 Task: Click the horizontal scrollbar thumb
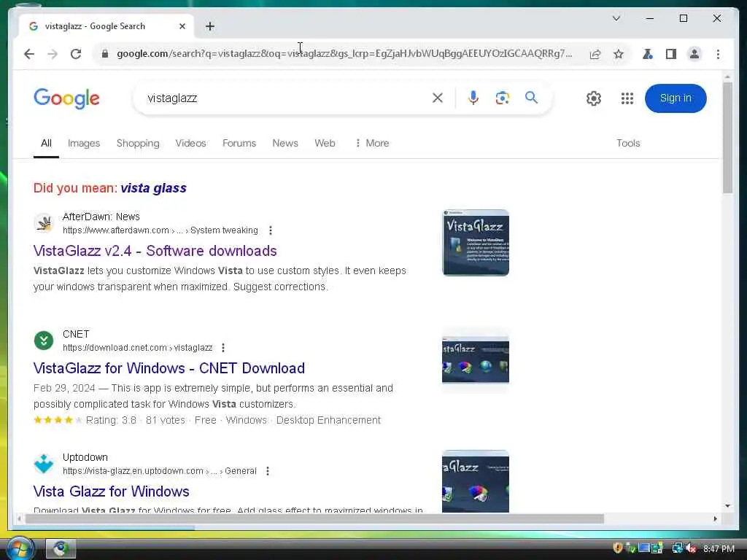pyautogui.click(x=314, y=519)
